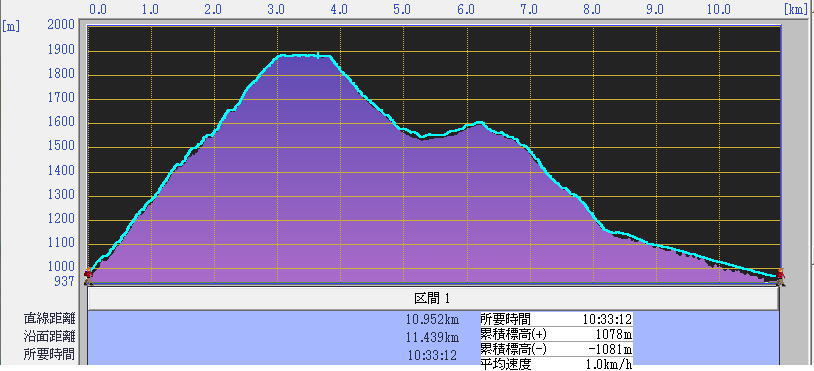Click the 5.0 distance axis label

coord(402,9)
